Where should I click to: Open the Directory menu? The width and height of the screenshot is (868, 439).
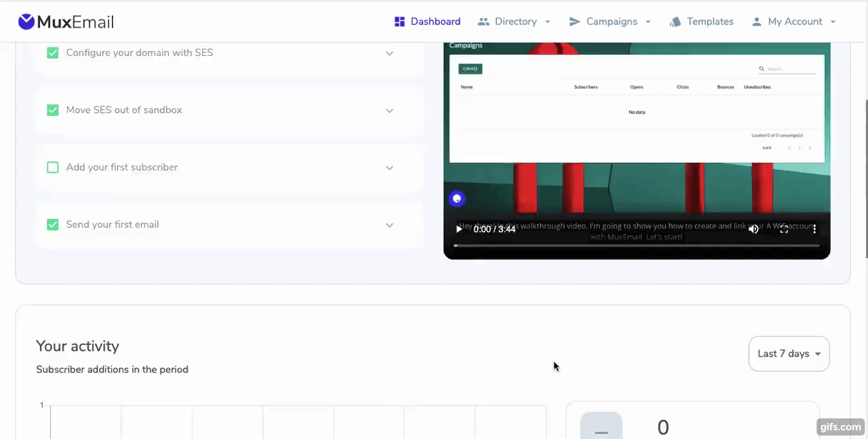514,22
